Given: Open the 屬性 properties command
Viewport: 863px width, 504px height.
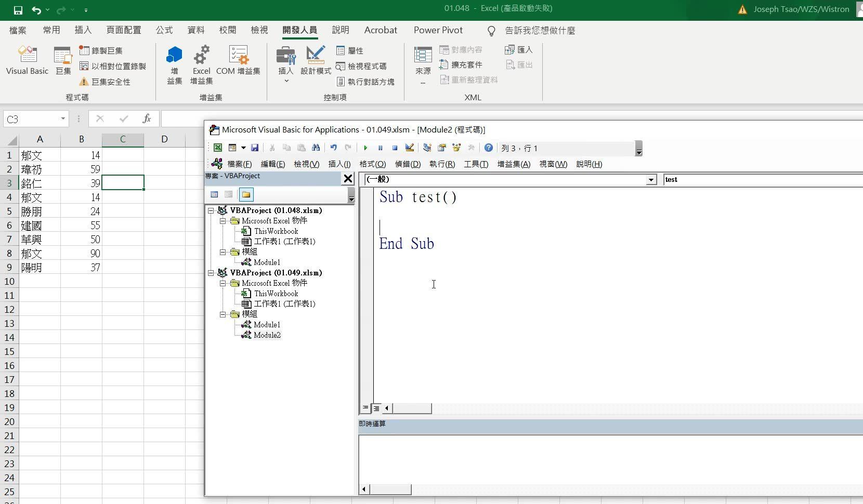Looking at the screenshot, I should (350, 50).
